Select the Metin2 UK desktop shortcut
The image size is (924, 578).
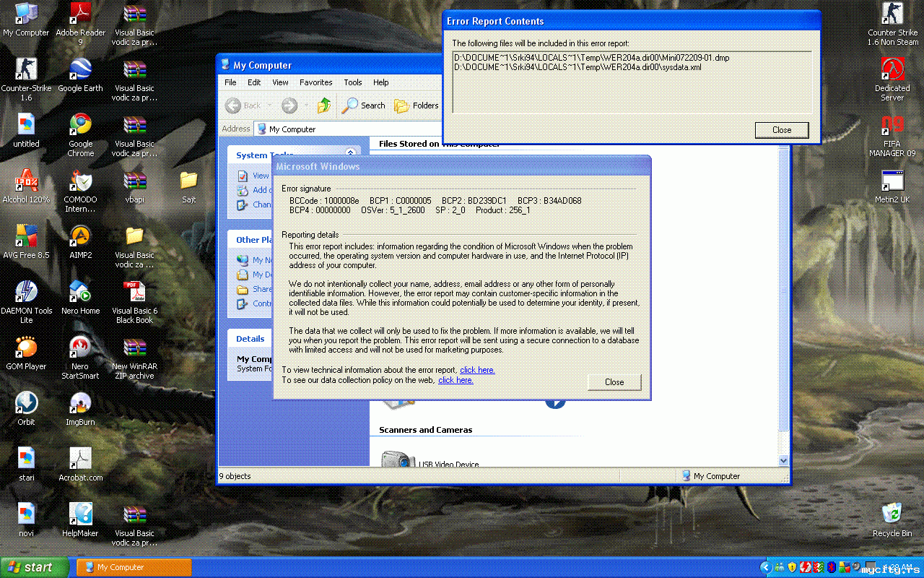coord(892,187)
